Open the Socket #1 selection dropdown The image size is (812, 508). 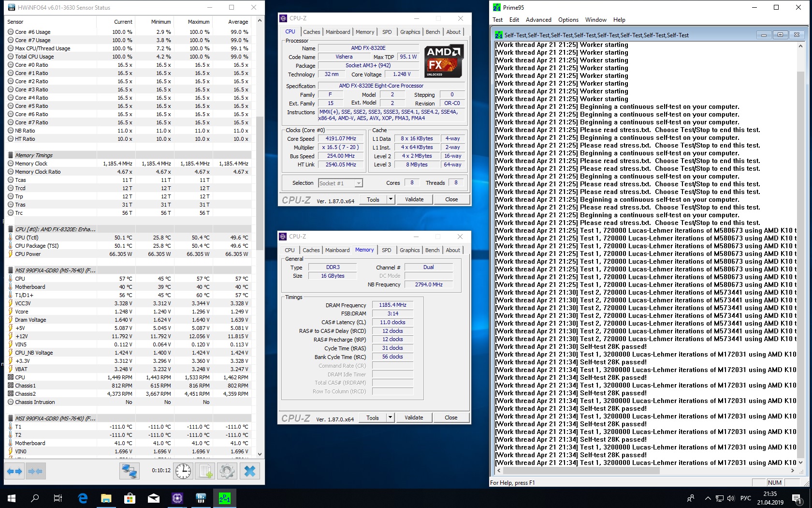pos(341,183)
